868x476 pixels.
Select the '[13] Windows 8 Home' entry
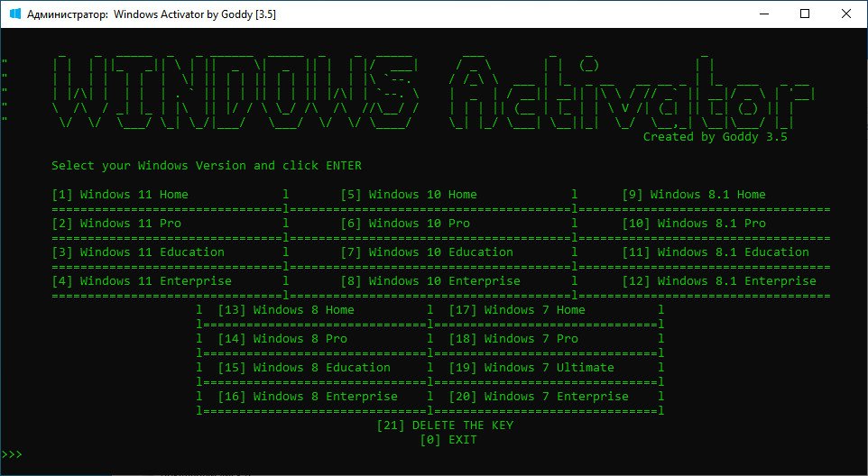point(286,310)
